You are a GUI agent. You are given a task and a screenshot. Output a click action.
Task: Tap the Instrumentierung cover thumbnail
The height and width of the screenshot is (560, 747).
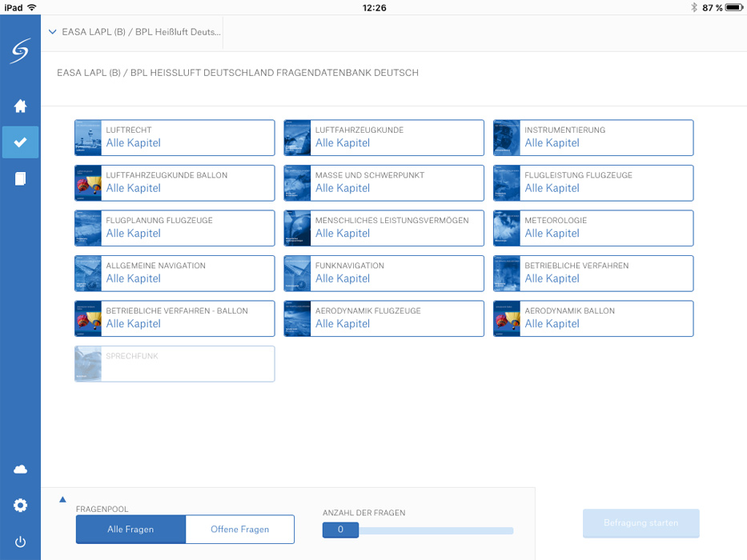pyautogui.click(x=507, y=138)
